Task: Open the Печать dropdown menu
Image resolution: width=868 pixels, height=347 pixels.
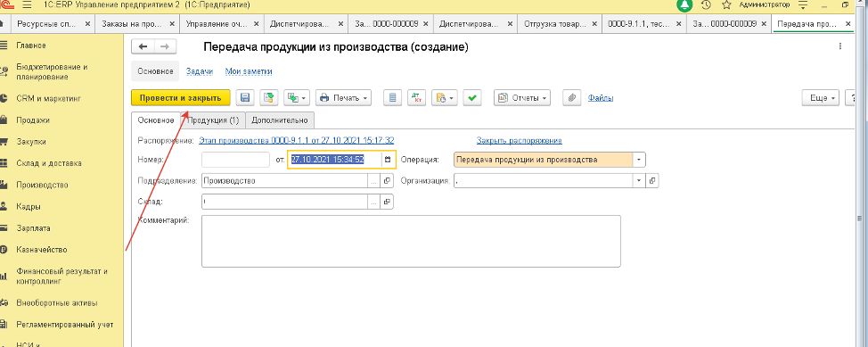Action: (343, 97)
